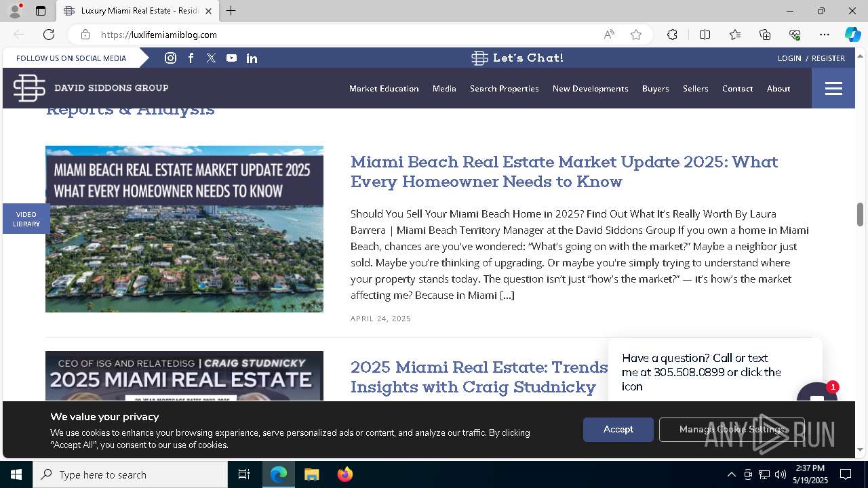Image resolution: width=868 pixels, height=488 pixels.
Task: Open Craig Studnicky 2025 Miami thumbnail
Action: (184, 376)
